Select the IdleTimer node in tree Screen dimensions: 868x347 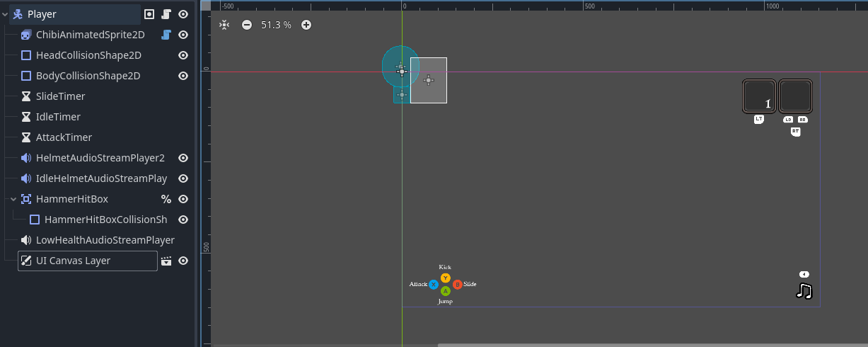(x=58, y=117)
